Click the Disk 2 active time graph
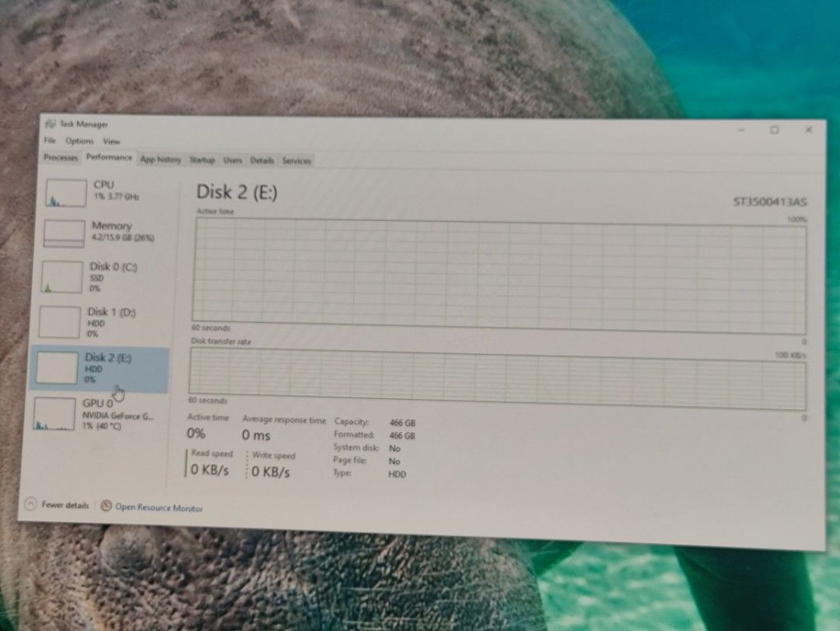Viewport: 840px width, 631px height. click(x=499, y=275)
